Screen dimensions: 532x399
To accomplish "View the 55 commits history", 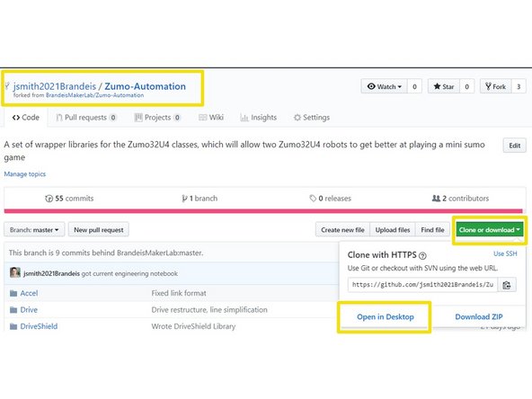I will click(69, 198).
